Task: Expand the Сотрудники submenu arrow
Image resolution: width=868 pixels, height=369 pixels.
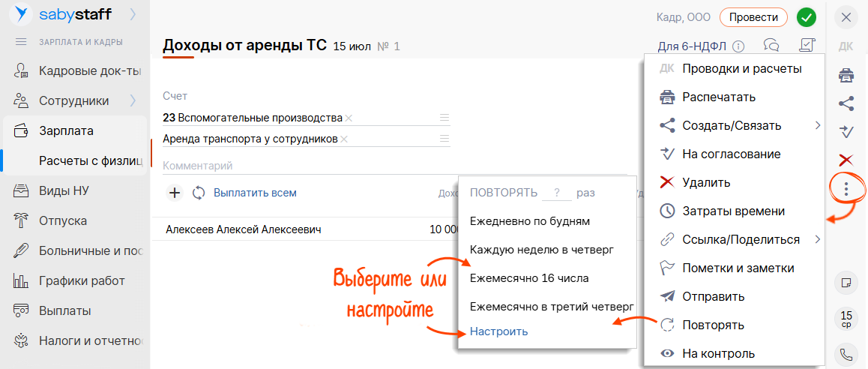Action: coord(133,100)
